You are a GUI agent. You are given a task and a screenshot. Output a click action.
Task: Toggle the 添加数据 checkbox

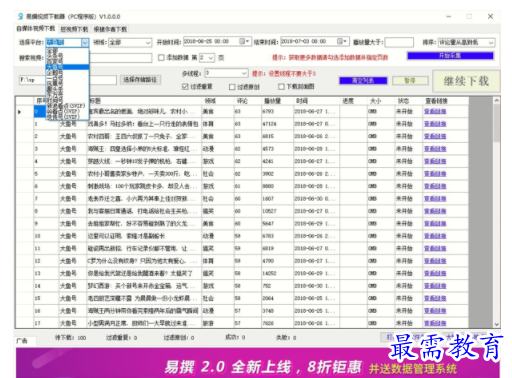coord(161,58)
